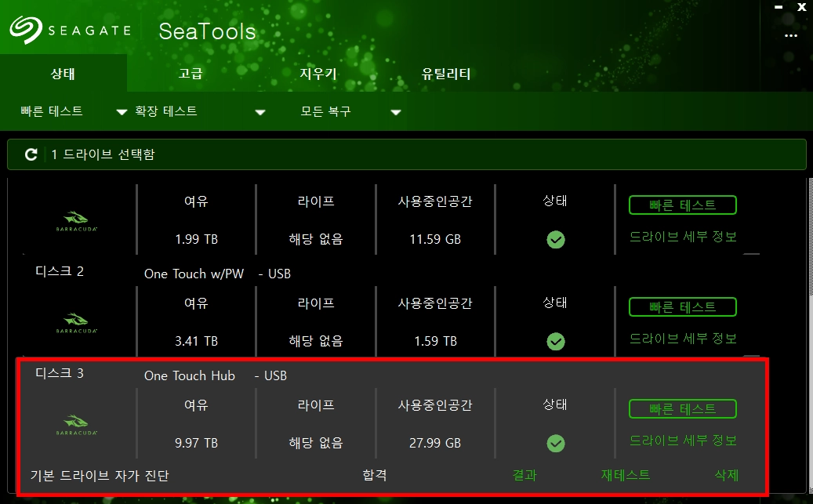Click the 재테스트 link
Viewport: 813px width, 504px height.
(x=626, y=475)
